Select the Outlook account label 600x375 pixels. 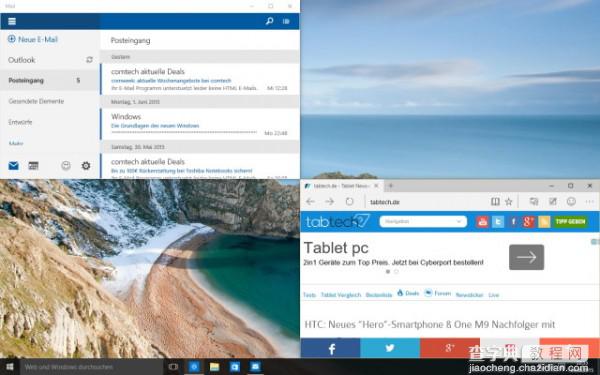click(x=21, y=60)
